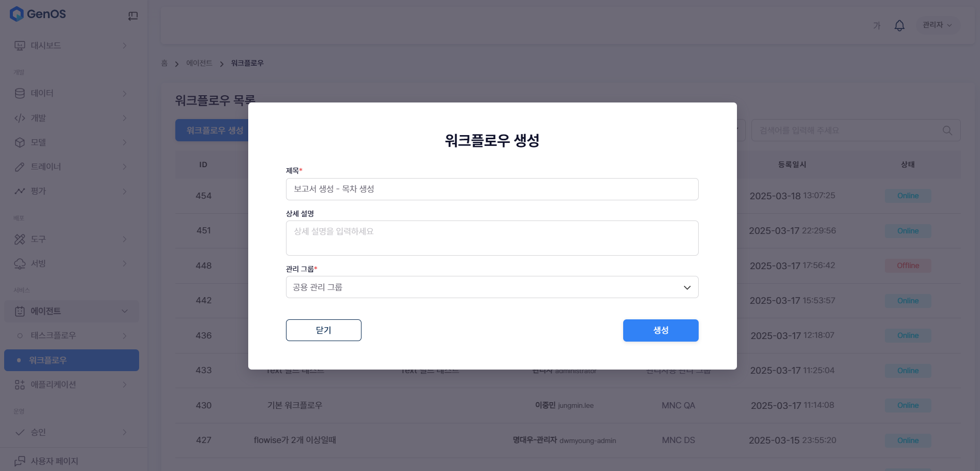Open the 관리 그룹 dropdown
Viewport: 980px width, 471px height.
point(492,287)
